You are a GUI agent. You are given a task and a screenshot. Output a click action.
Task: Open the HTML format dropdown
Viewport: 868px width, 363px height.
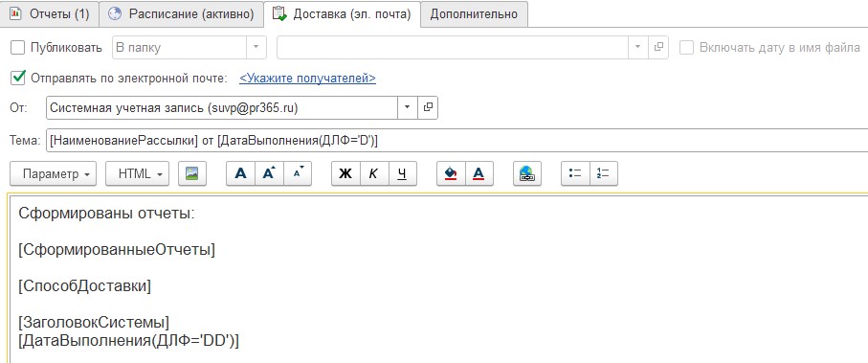coord(137,173)
